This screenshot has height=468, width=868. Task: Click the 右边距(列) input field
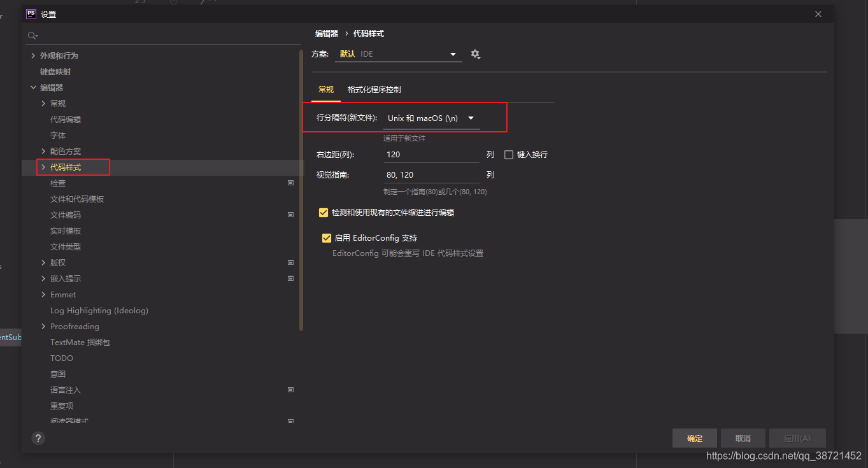pyautogui.click(x=432, y=155)
